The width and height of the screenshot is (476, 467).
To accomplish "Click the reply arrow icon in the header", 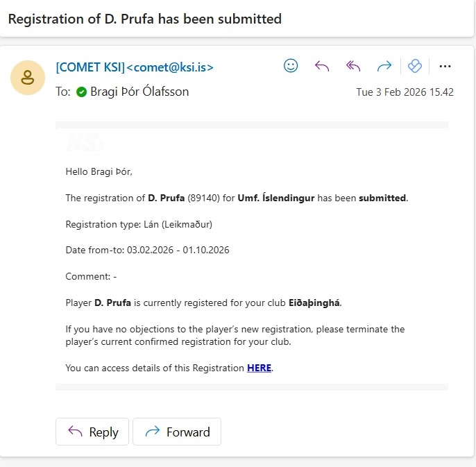I will (x=322, y=66).
